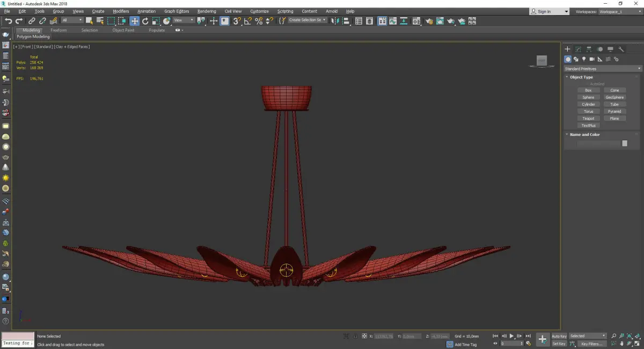Open the Render Setup teapot icon
The image size is (644, 349).
[x=429, y=21]
